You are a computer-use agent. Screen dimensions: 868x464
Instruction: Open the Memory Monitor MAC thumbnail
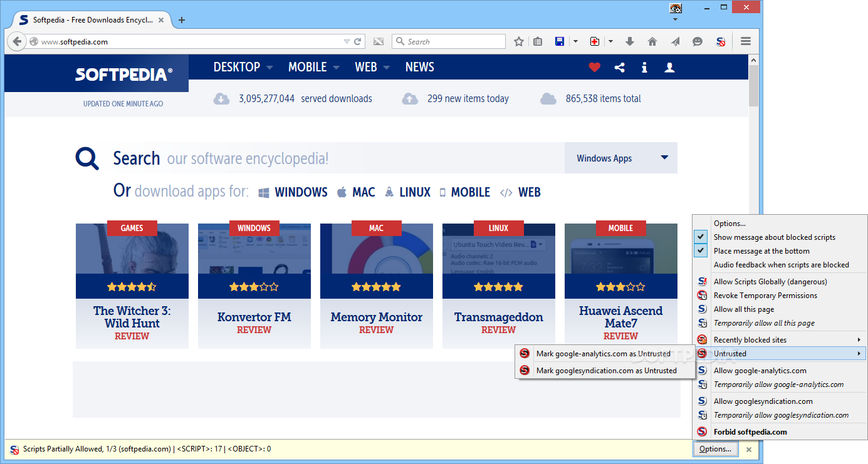coord(376,260)
